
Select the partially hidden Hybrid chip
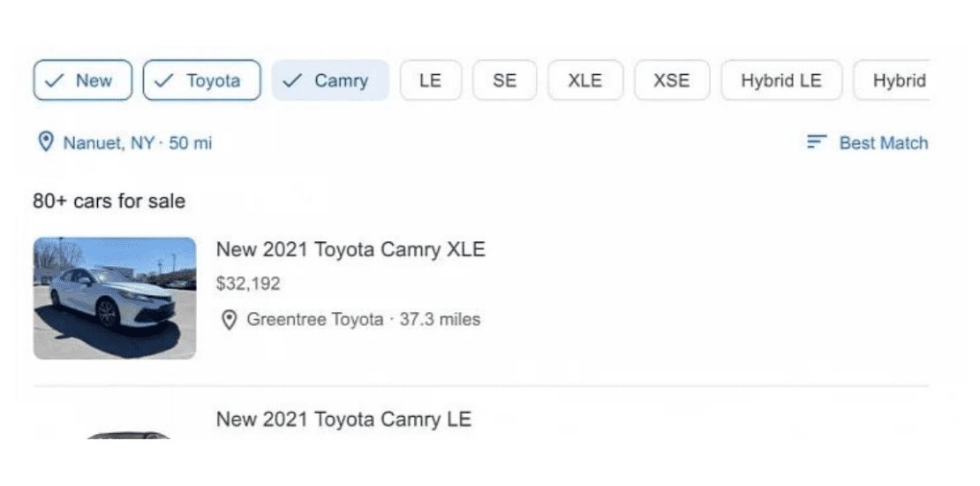892,80
